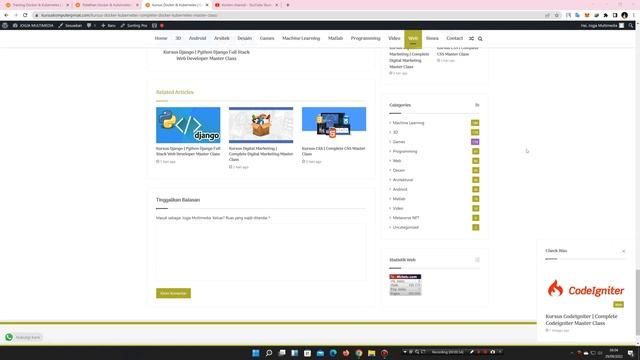Open a new browser tab
This screenshot has height=360, width=640.
tap(288, 5)
